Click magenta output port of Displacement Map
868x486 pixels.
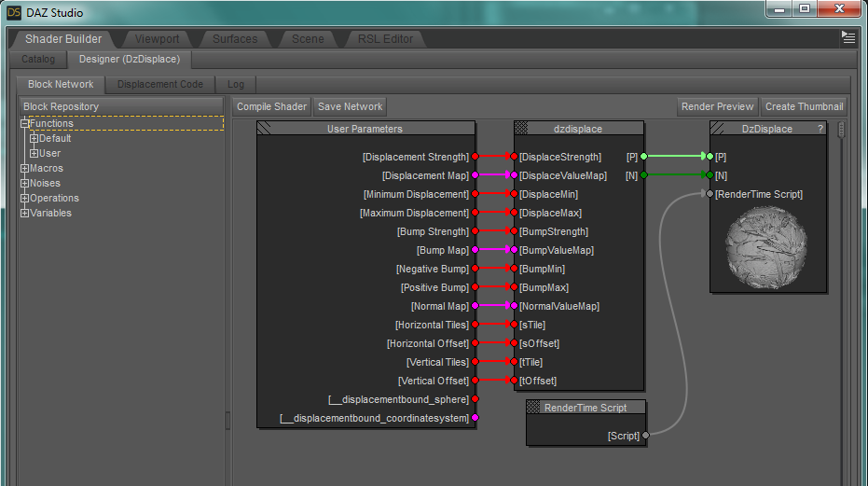pos(475,175)
